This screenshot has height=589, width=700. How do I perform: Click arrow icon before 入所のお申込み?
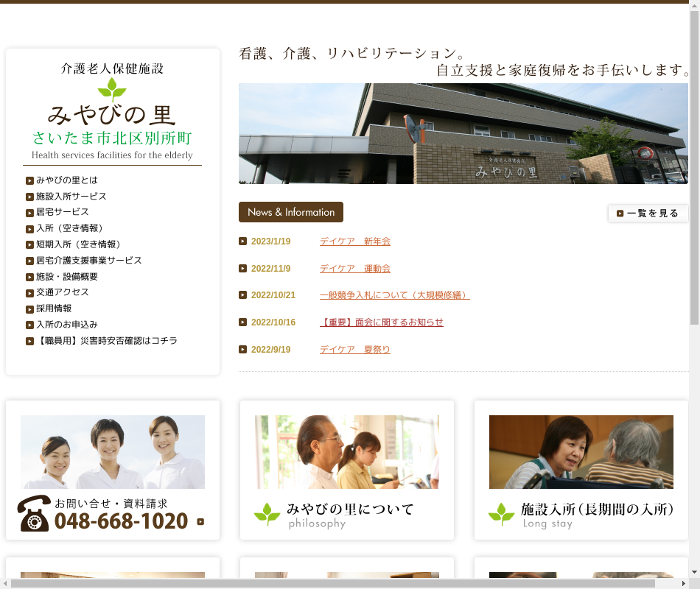[30, 325]
